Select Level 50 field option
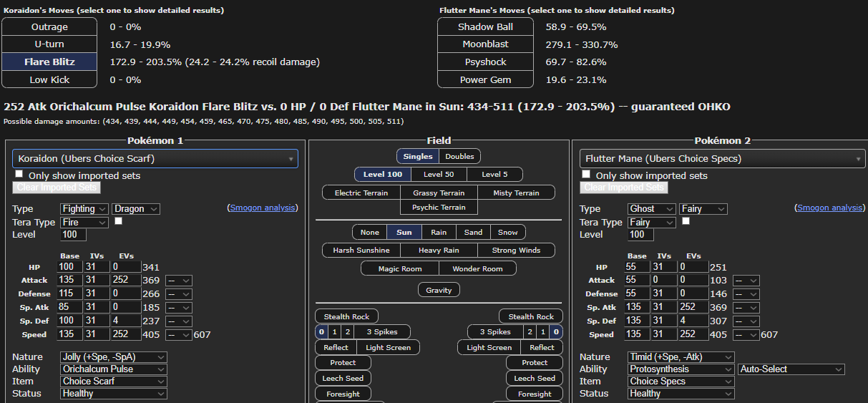The height and width of the screenshot is (403, 868). pyautogui.click(x=439, y=174)
